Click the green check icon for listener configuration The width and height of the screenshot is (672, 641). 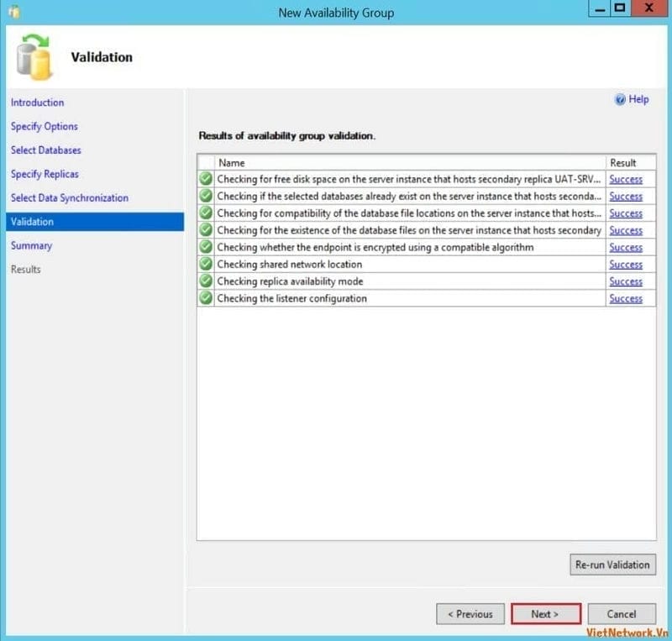[x=206, y=298]
